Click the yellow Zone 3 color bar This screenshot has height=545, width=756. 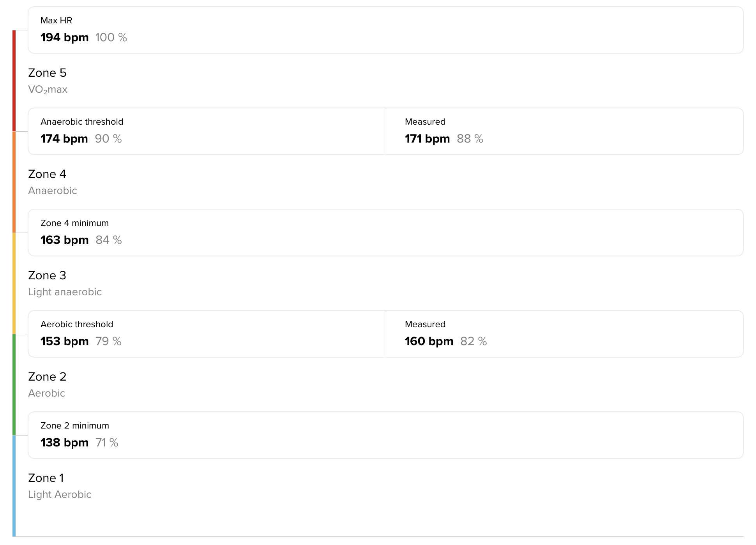[14, 283]
